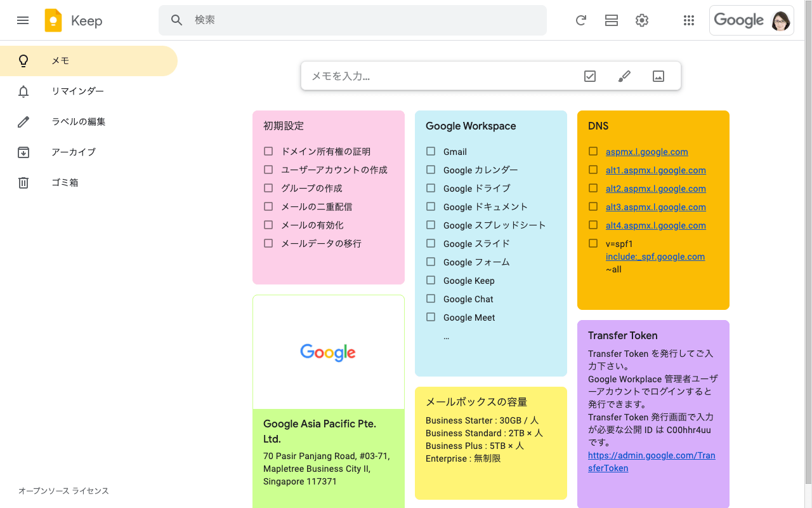Open the DNS note title
Screen dimensions: 812x508
point(598,126)
